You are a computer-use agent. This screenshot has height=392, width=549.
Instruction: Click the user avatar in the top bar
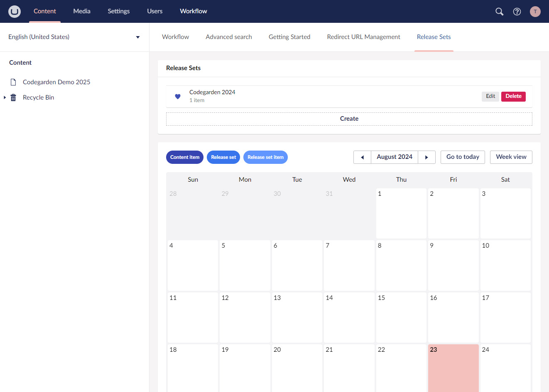click(535, 12)
